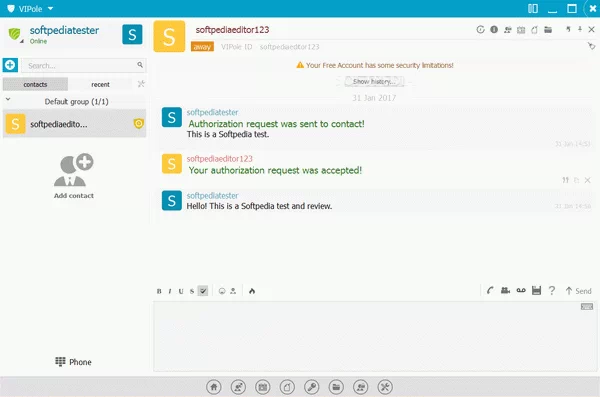The width and height of the screenshot is (600, 397).
Task: Quote the message using the quotation mark icon
Action: (x=566, y=180)
